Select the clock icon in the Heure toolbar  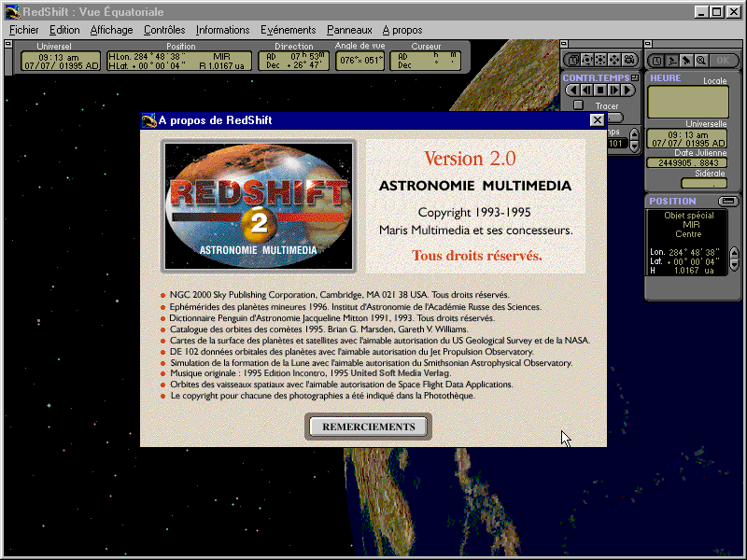click(x=657, y=61)
